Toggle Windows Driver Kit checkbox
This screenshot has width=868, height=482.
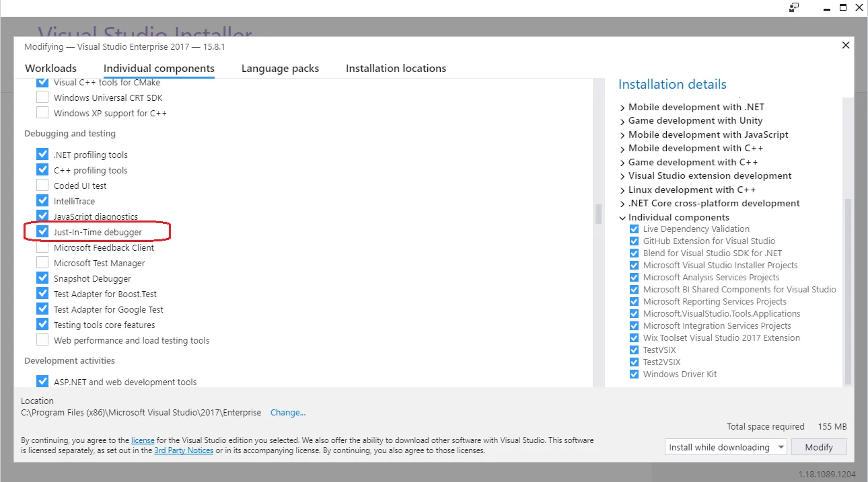click(x=634, y=374)
